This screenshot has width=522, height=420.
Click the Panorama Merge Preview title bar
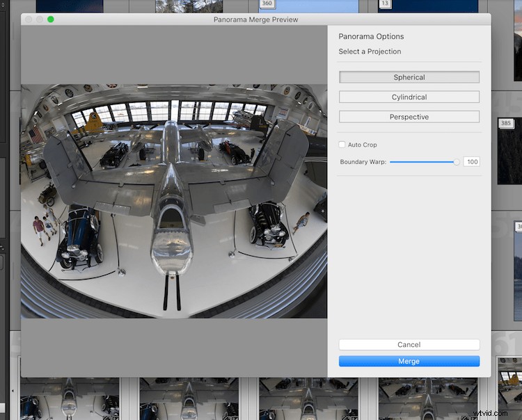(x=255, y=19)
